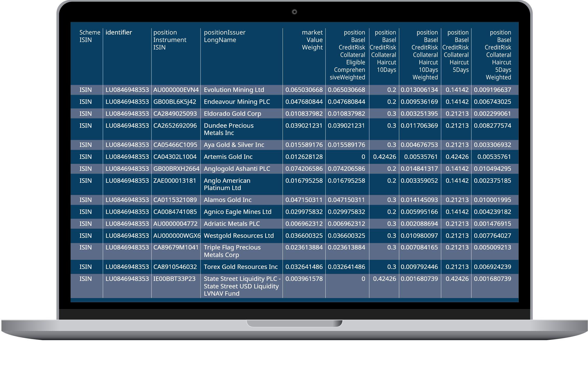The width and height of the screenshot is (588, 365).
Task: Click the 'position Instrument ISIN' header
Action: click(170, 40)
